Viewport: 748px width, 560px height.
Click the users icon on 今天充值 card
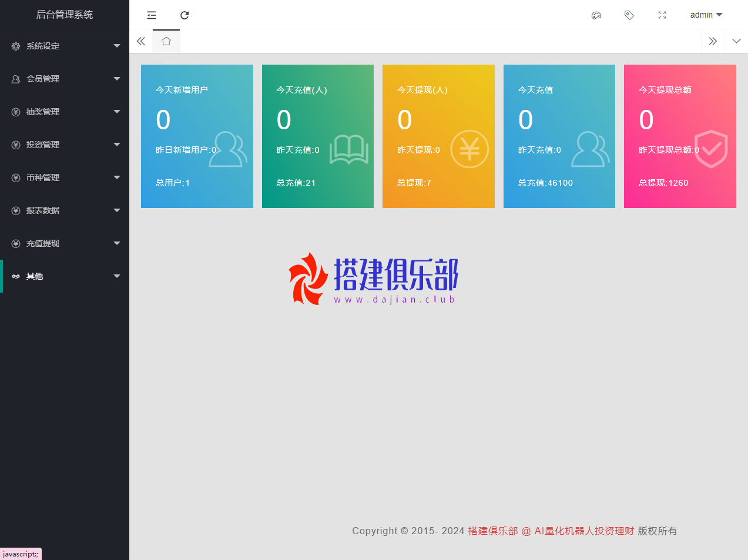591,149
